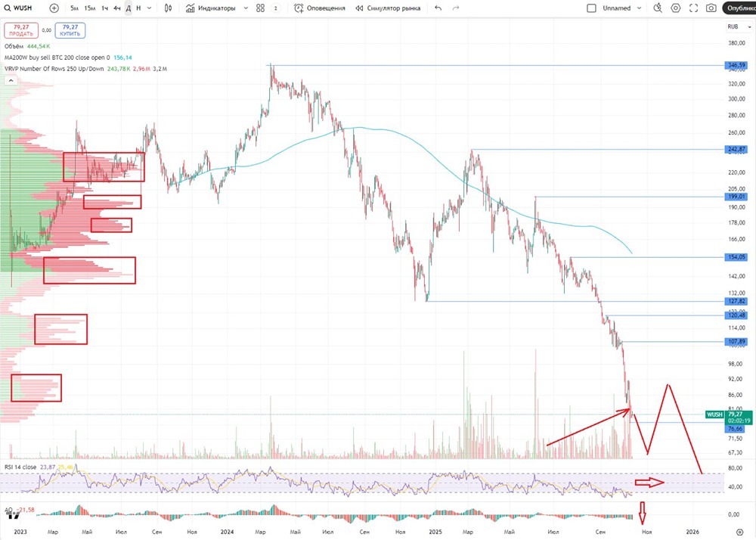Select the 4ч timeframe
Screen dimensions: 756x540
[x=116, y=8]
